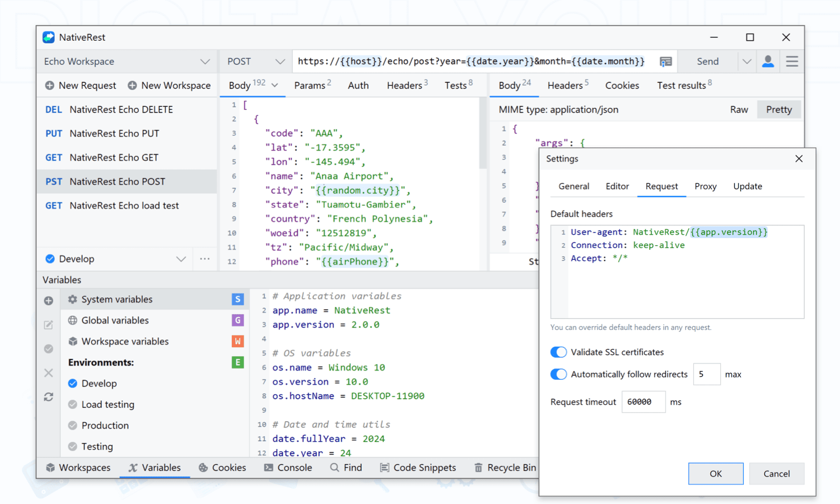Click the add variable plus icon
Viewport: 840px width, 504px height.
tap(49, 301)
